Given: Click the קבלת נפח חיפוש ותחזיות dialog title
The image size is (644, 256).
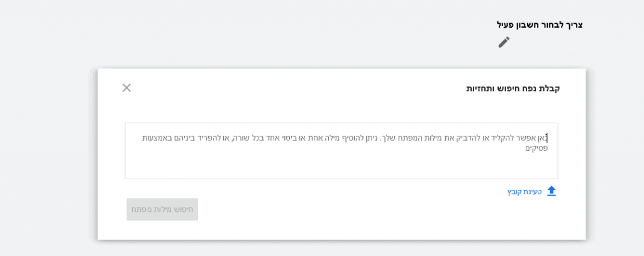Looking at the screenshot, I should coord(513,88).
